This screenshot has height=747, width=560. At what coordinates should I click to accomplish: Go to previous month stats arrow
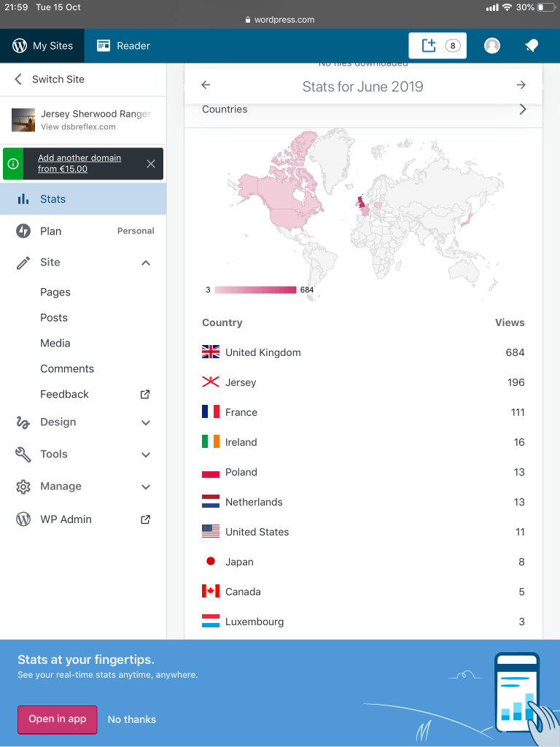206,85
